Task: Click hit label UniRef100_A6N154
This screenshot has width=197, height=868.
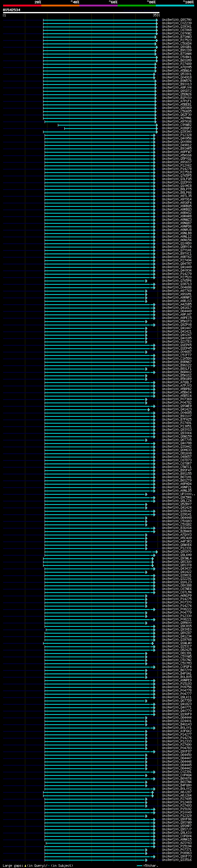Action: point(176,240)
